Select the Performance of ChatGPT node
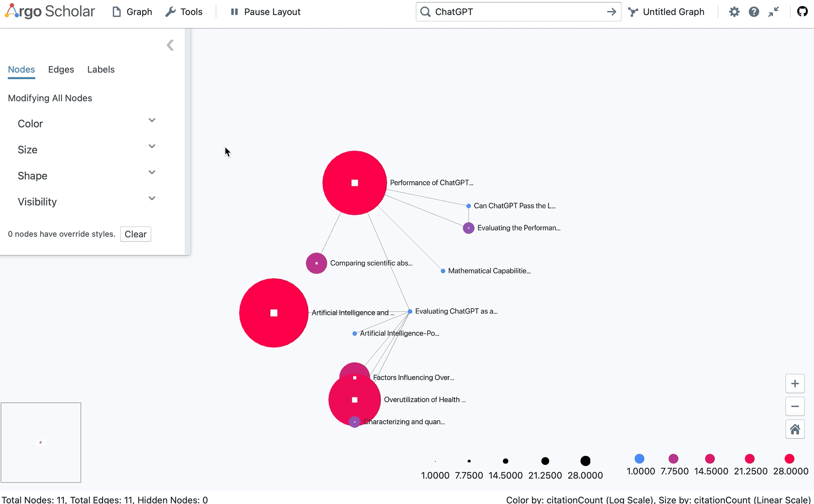This screenshot has height=504, width=814. point(355,183)
